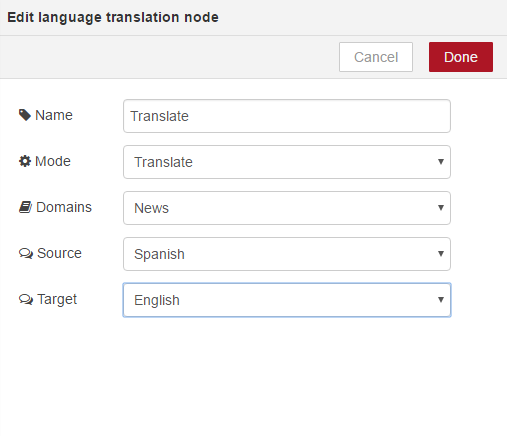Click the Name label text

coord(54,115)
